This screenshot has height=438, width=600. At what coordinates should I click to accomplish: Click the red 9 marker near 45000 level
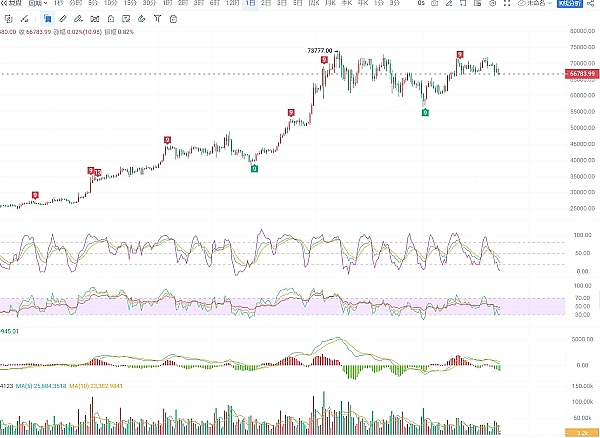[x=167, y=140]
